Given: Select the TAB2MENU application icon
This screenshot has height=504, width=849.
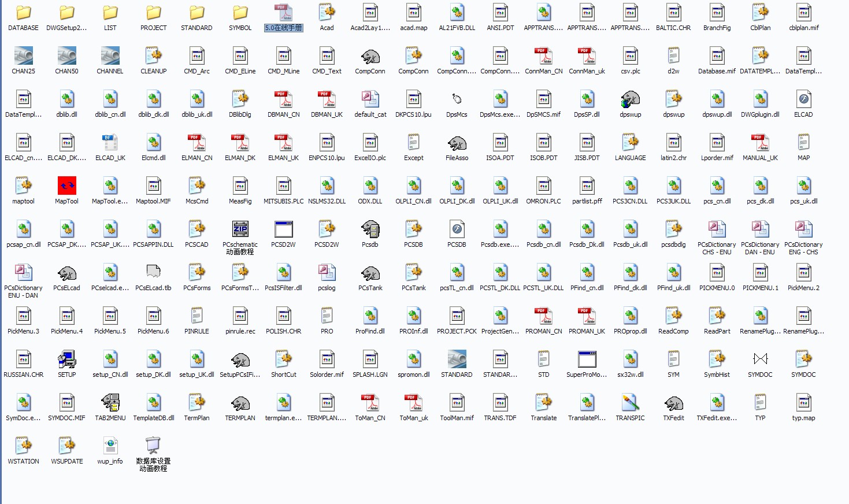Looking at the screenshot, I should (x=110, y=402).
